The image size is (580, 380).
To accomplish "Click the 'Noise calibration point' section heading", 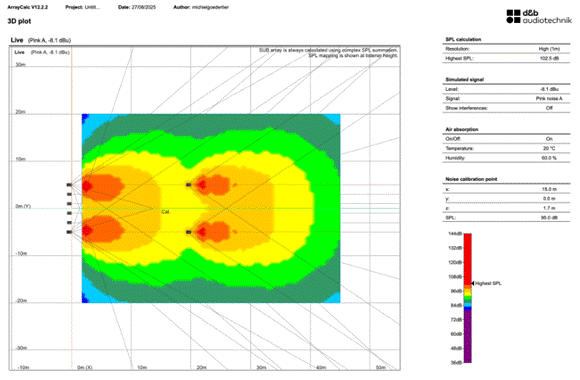I will pyautogui.click(x=471, y=179).
